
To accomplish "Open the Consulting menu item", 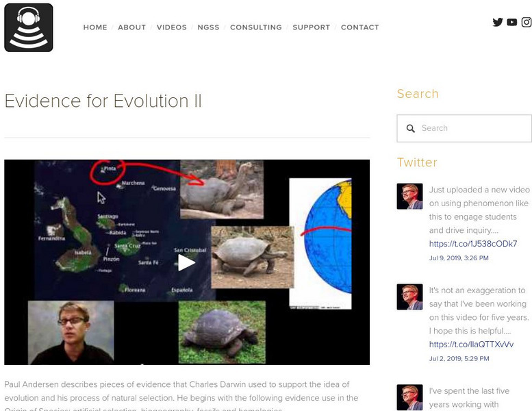I will tap(255, 27).
